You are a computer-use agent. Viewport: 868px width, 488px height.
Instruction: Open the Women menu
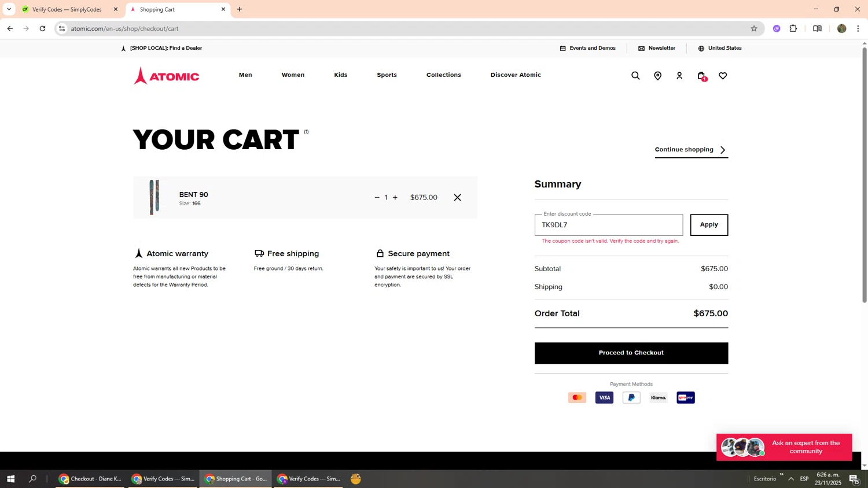click(293, 75)
